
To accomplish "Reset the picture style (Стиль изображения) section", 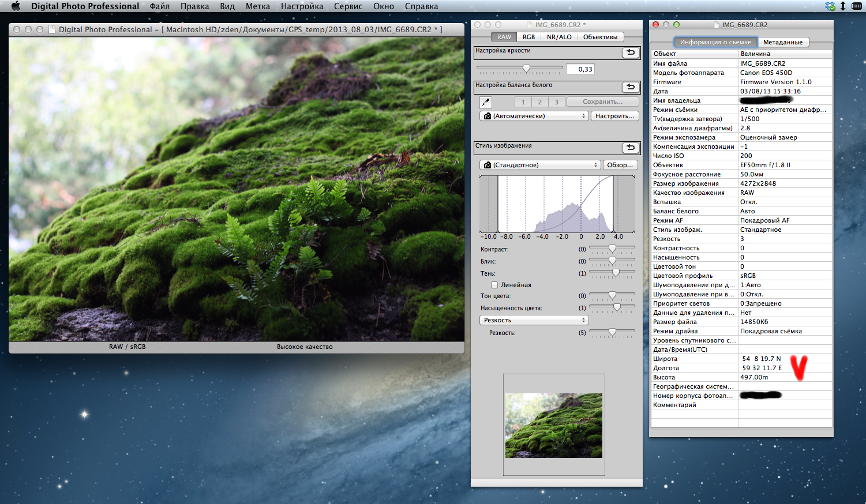I will pyautogui.click(x=631, y=148).
